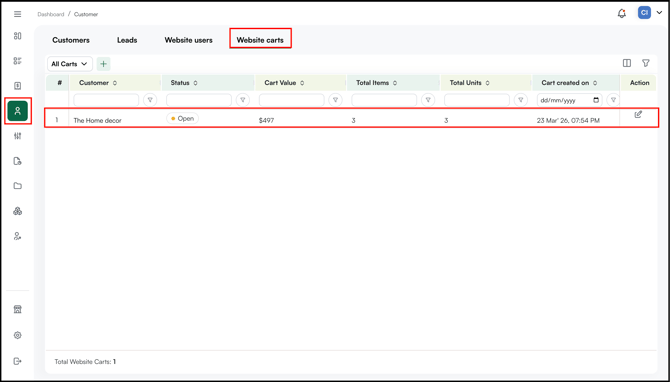Focus the Status filter input field
Viewport: 670px width, 382px height.
click(x=199, y=100)
